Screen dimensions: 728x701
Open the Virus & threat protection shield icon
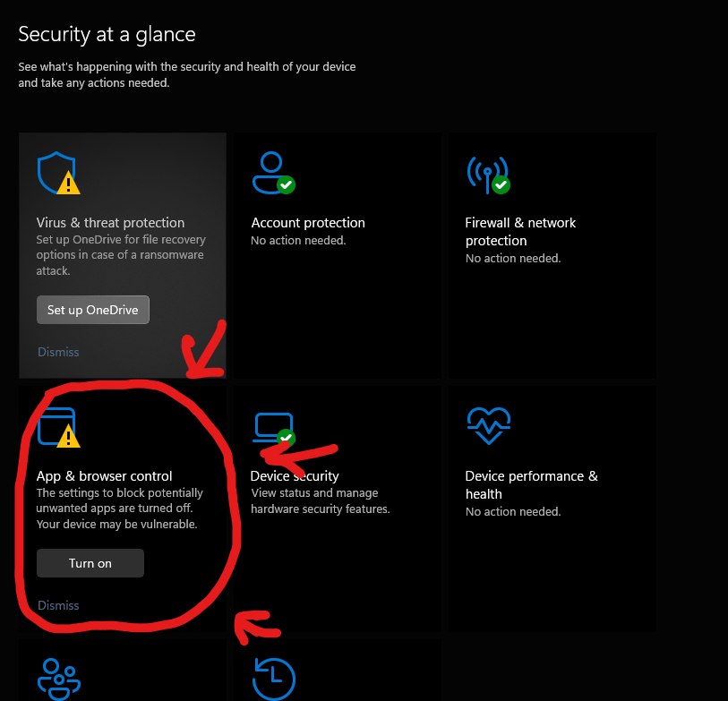58,173
